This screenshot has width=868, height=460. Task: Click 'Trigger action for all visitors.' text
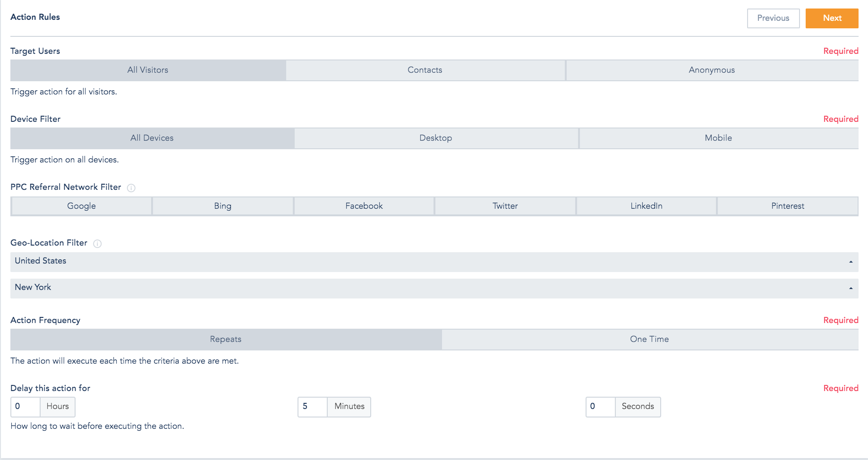(64, 92)
